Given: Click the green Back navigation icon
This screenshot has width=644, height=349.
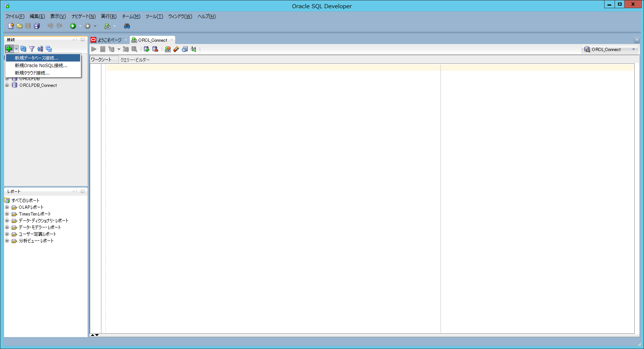Looking at the screenshot, I should point(73,26).
